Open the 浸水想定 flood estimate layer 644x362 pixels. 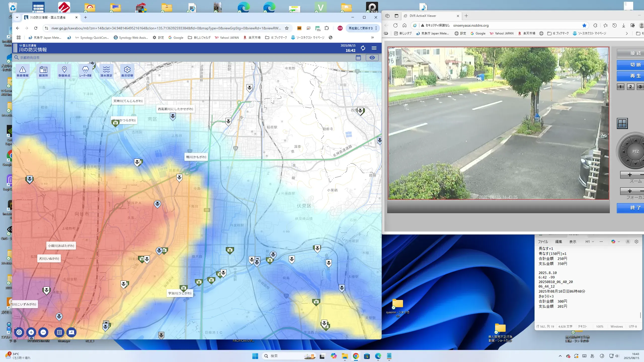pos(106,71)
